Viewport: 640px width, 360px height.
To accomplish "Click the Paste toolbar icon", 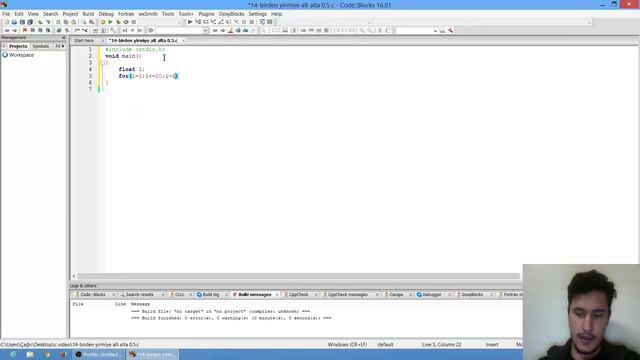I will (73, 22).
